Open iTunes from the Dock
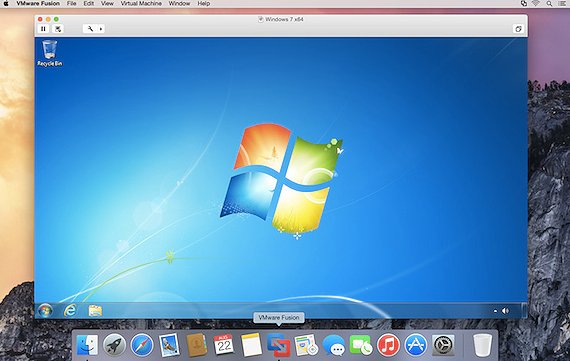The width and height of the screenshot is (570, 361). pyautogui.click(x=388, y=345)
